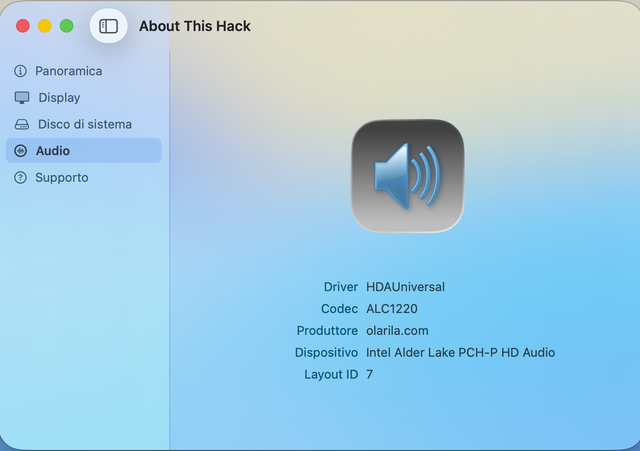Maximize the window with the green button
Viewport: 640px width, 451px height.
[x=67, y=26]
